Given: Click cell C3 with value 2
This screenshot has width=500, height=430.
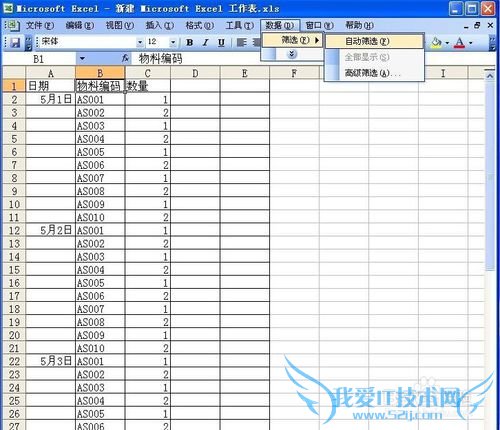Looking at the screenshot, I should [x=148, y=113].
